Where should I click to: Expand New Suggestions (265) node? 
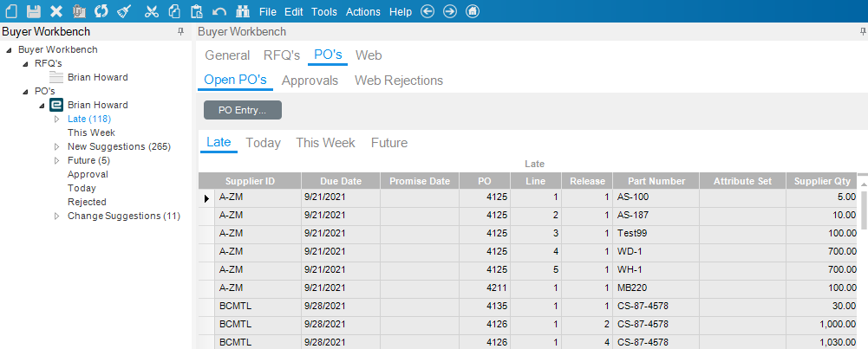click(x=56, y=146)
